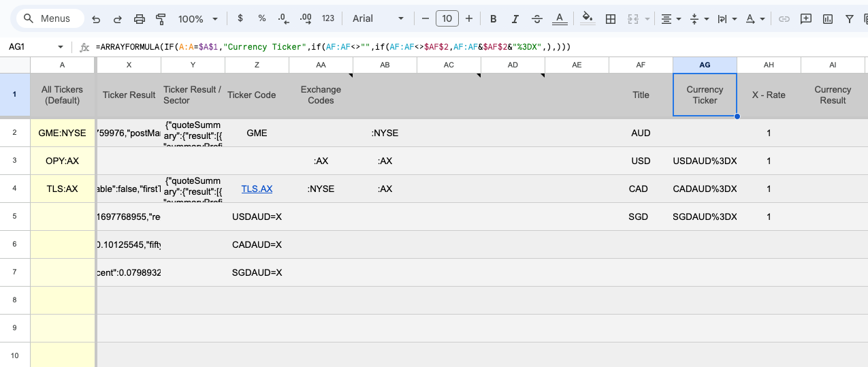Toggle strikethrough formatting

(x=537, y=19)
